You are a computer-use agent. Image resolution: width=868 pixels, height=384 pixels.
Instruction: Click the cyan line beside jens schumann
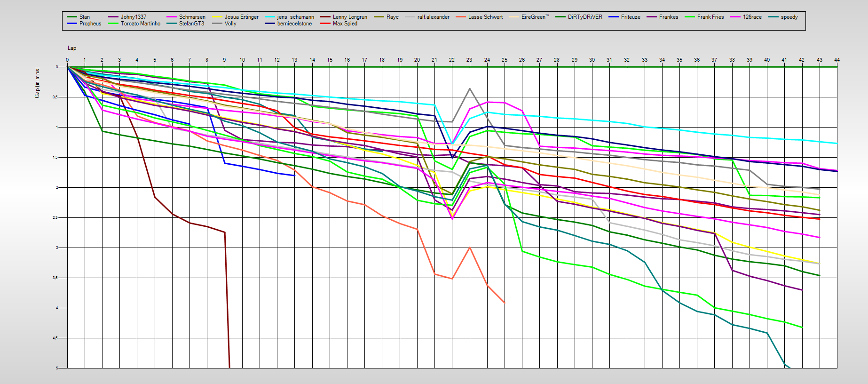coord(270,17)
